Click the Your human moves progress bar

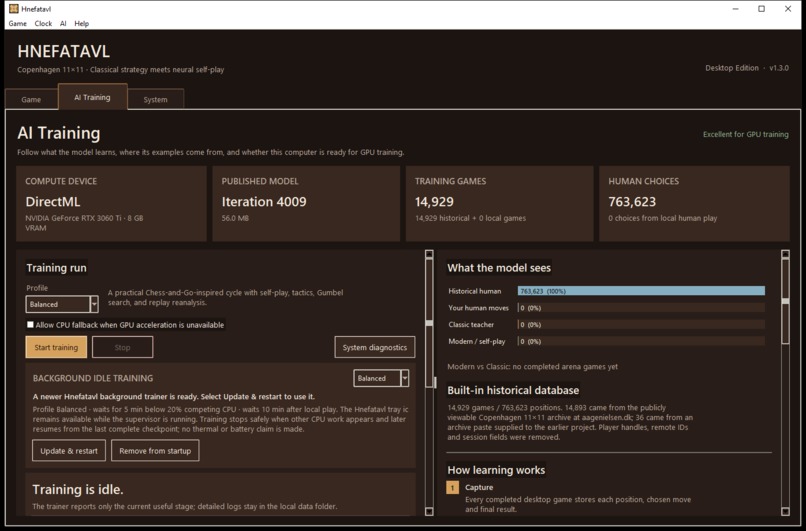641,308
